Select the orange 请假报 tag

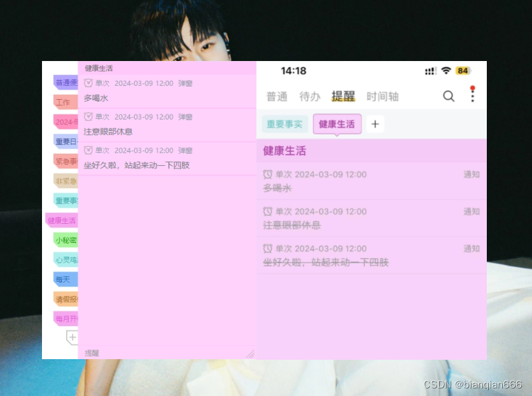66,299
